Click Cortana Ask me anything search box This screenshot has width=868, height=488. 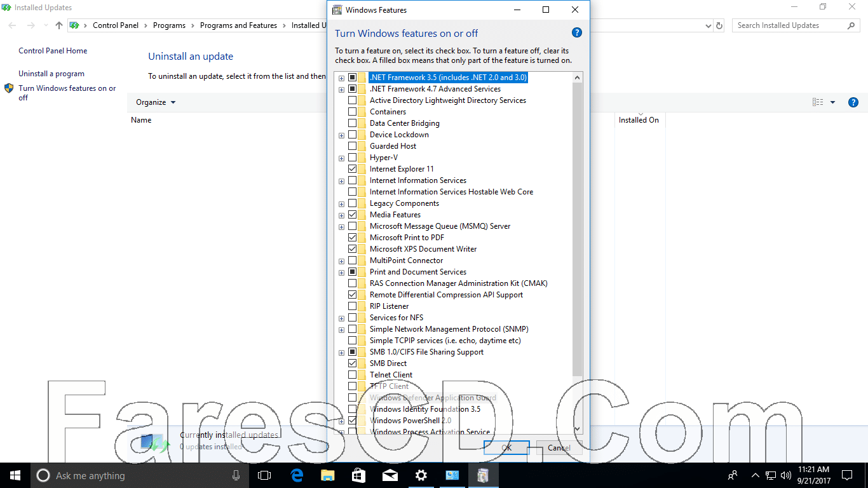[140, 475]
